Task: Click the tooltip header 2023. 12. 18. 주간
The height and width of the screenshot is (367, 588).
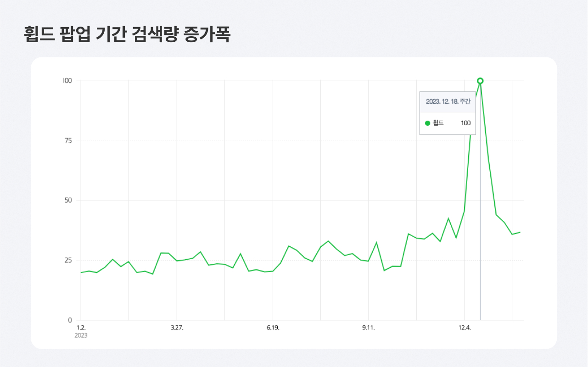Action: coord(448,101)
